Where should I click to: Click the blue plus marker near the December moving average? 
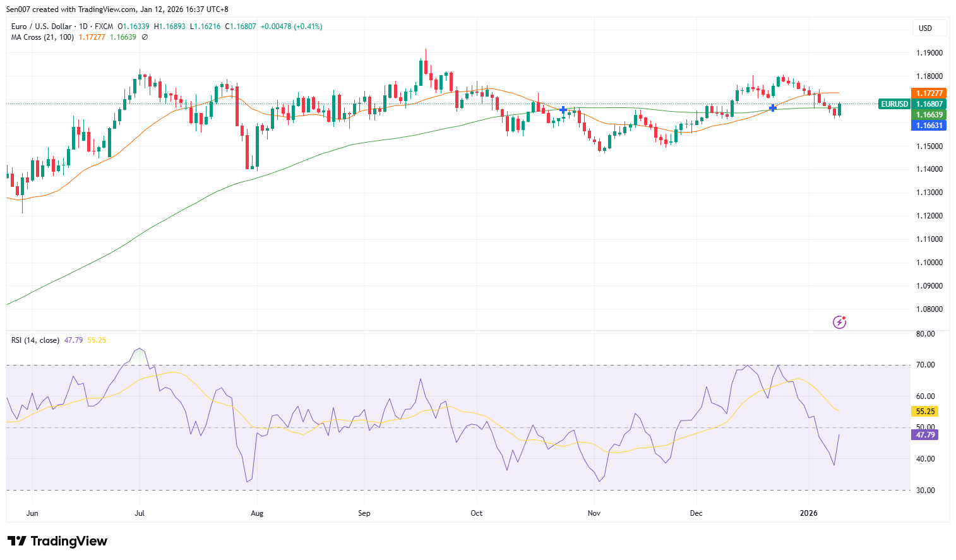tap(772, 109)
